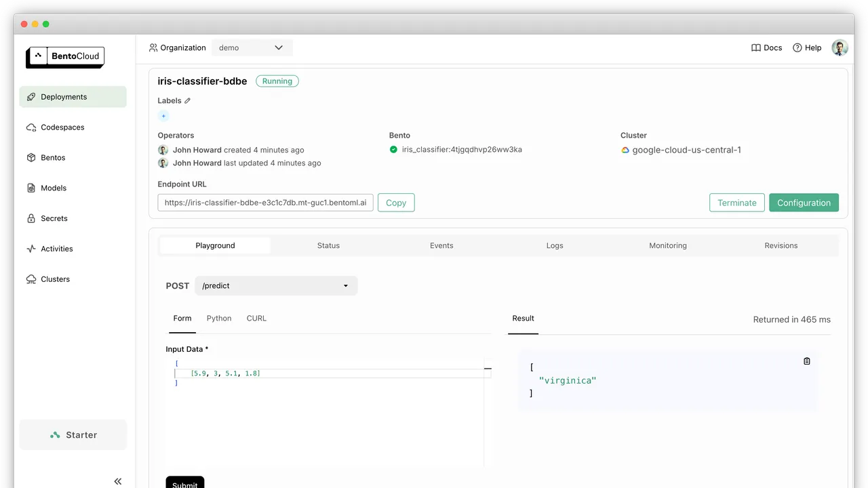Switch to Playground tab
This screenshot has width=868, height=488.
(215, 245)
